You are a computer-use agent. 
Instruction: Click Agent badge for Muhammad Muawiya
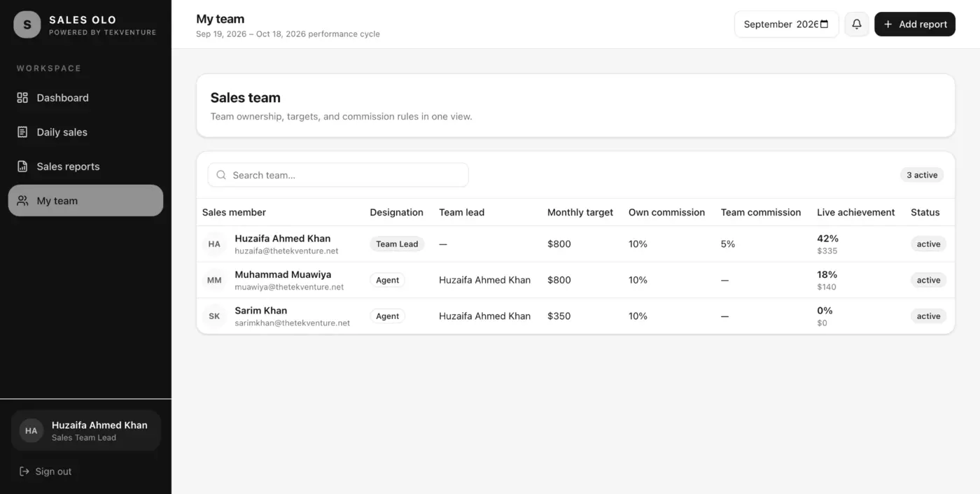pyautogui.click(x=387, y=280)
